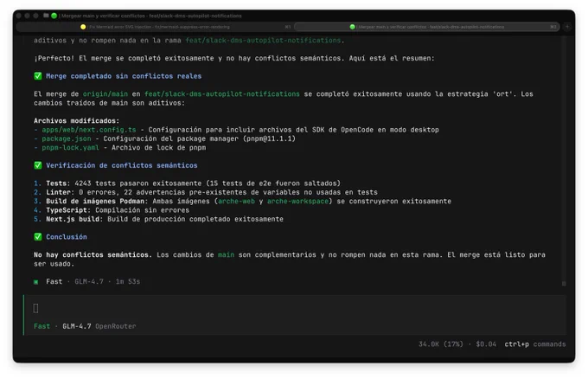Focus the prompt input field
588x379 pixels.
tap(294, 308)
